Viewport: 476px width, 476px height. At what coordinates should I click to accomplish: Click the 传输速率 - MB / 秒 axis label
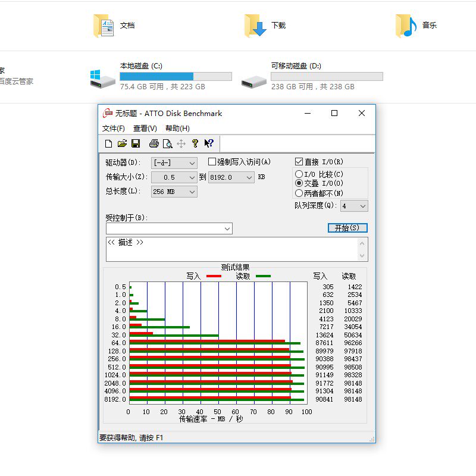[211, 419]
